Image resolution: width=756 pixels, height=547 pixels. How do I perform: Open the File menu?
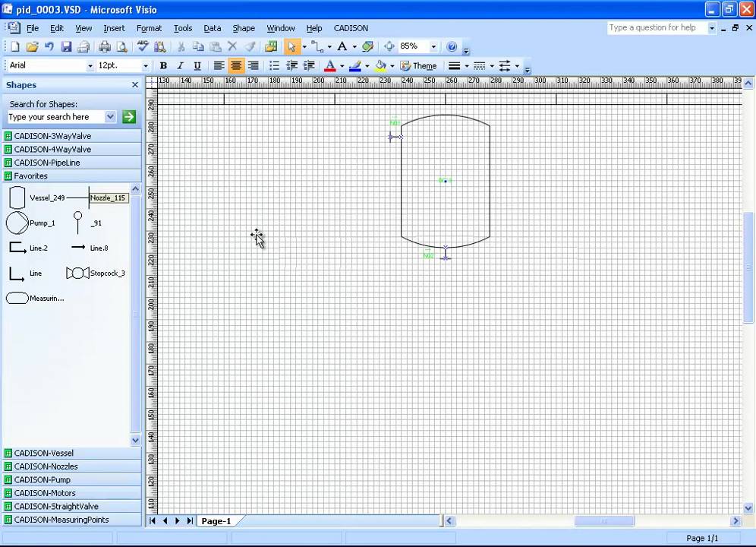coord(33,28)
